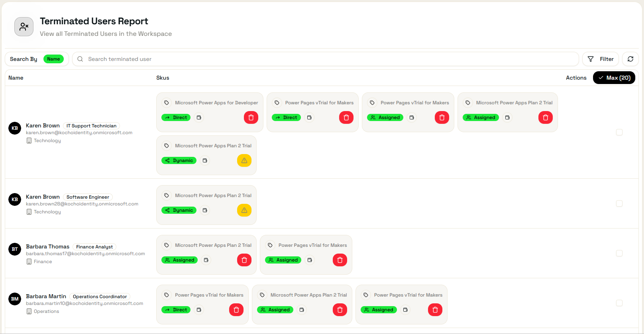The image size is (644, 334).
Task: Click warning icon on IT Support Technician's Dynamic license
Action: [244, 160]
